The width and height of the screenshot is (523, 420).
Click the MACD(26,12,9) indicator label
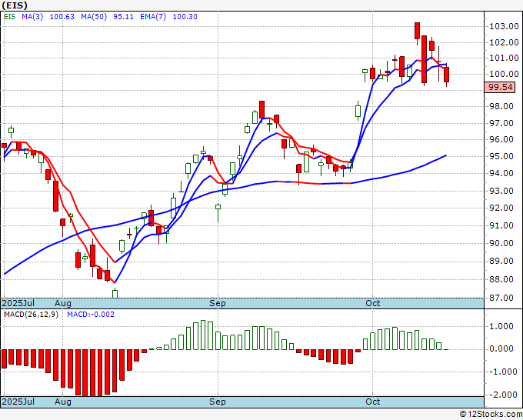click(31, 315)
